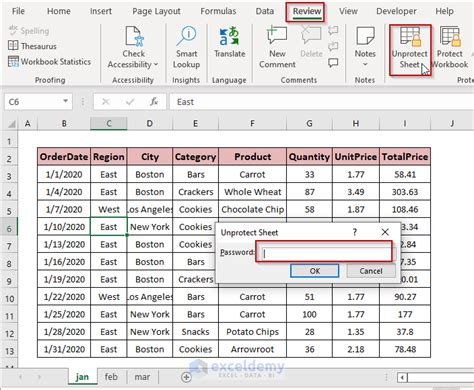Select cell with Whole Wheat

point(252,192)
